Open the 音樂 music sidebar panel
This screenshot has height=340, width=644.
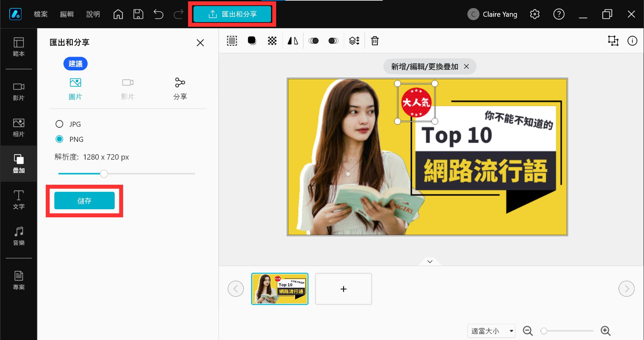point(19,236)
